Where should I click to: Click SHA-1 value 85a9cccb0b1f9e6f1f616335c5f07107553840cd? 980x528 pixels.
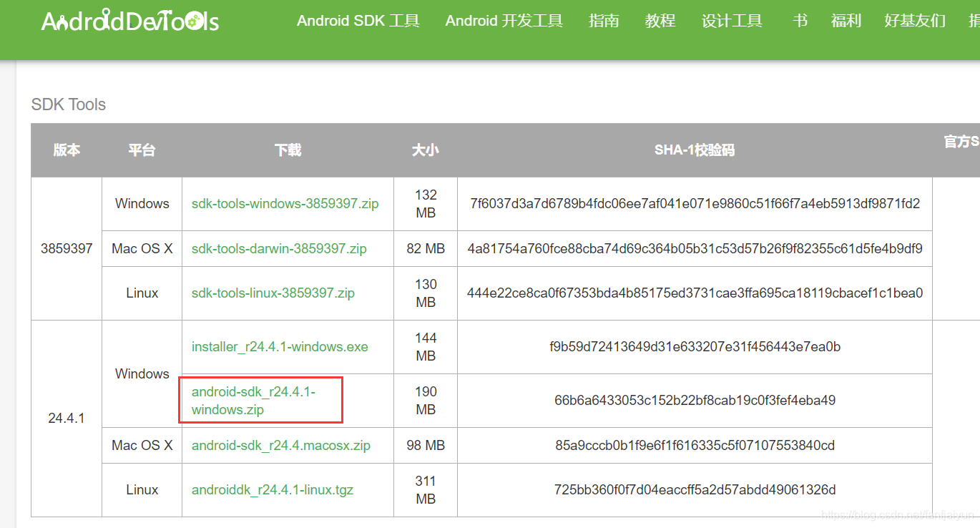[695, 445]
